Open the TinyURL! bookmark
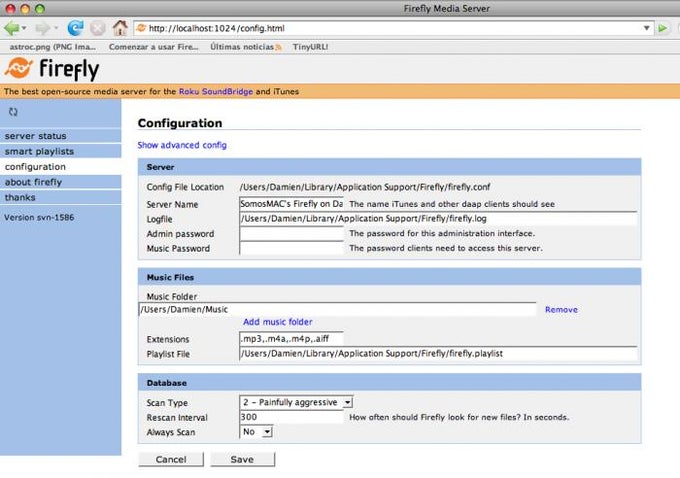The height and width of the screenshot is (478, 680). 310,47
